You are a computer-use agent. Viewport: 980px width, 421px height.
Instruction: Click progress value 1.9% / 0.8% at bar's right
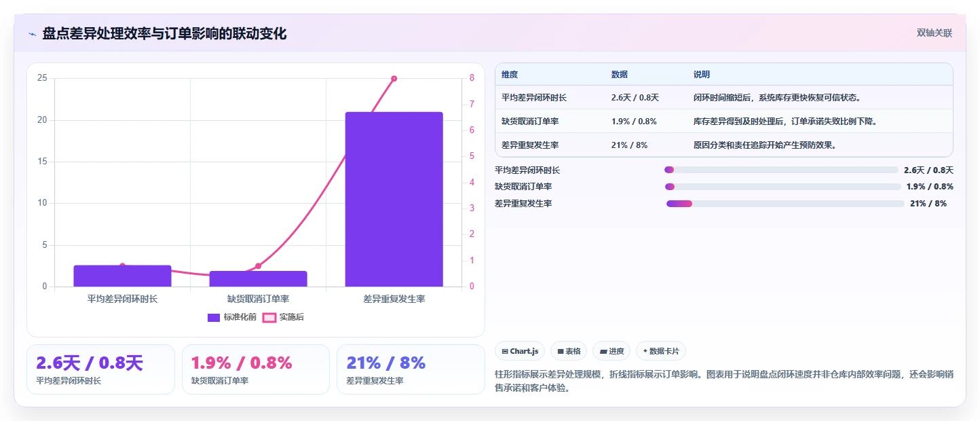(x=930, y=187)
